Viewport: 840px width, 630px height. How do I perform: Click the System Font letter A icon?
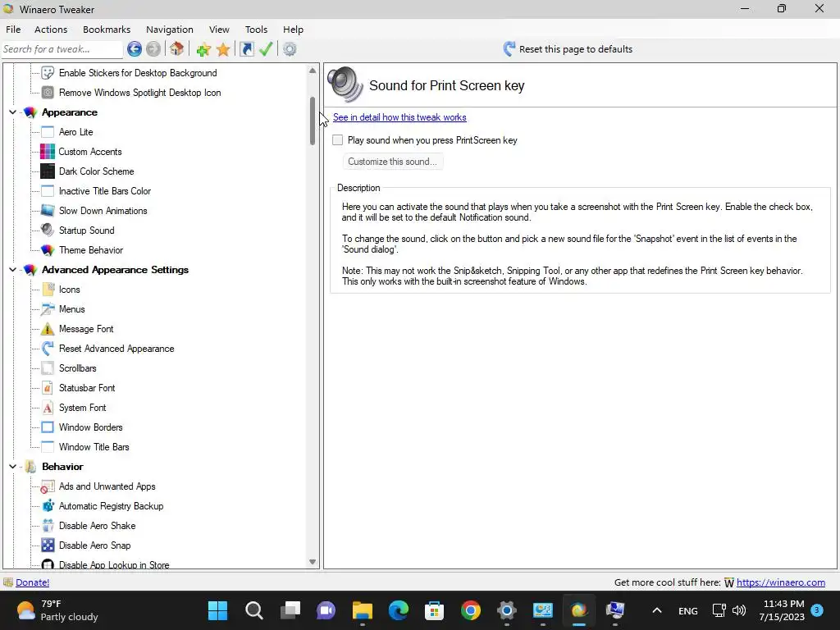48,408
